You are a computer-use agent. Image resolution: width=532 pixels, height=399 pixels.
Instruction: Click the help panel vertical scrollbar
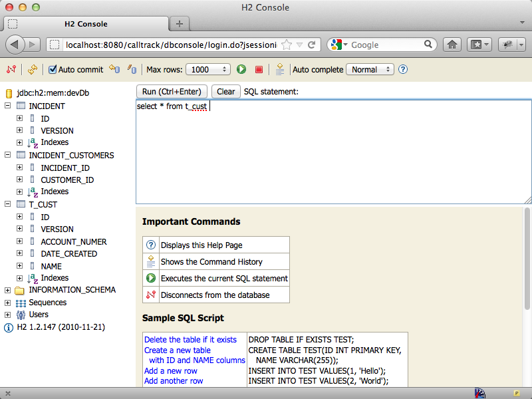point(527,259)
